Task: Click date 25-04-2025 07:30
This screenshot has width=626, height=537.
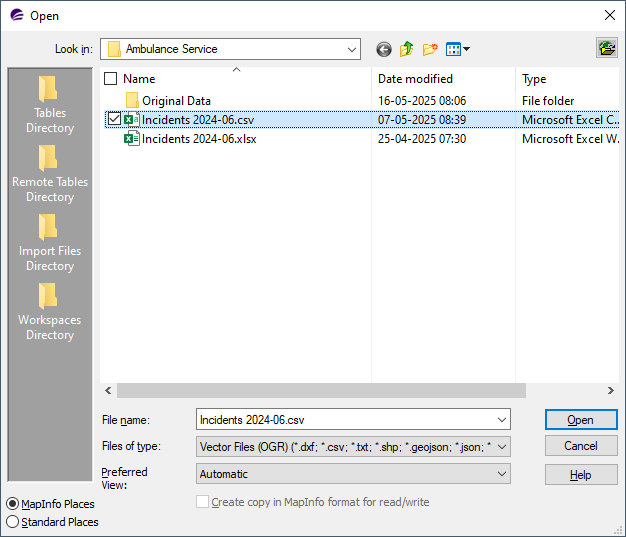Action: (422, 139)
